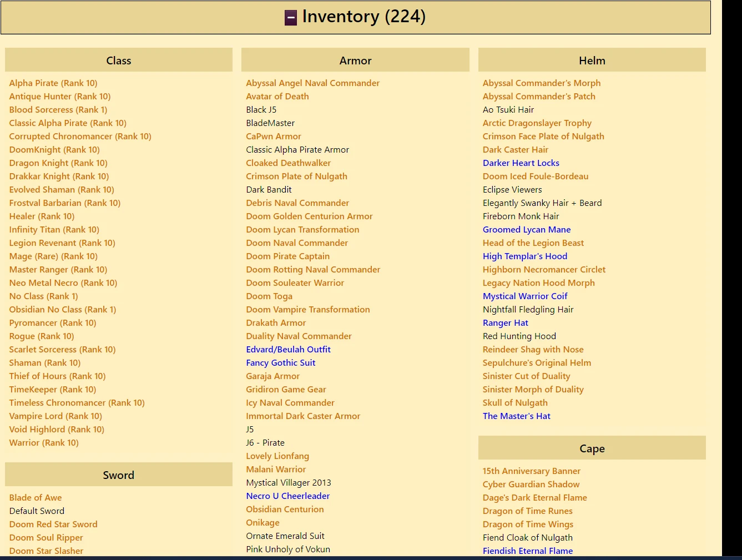Click Crimson Plate of Nulgath
Screen dimensions: 742x560
297,176
